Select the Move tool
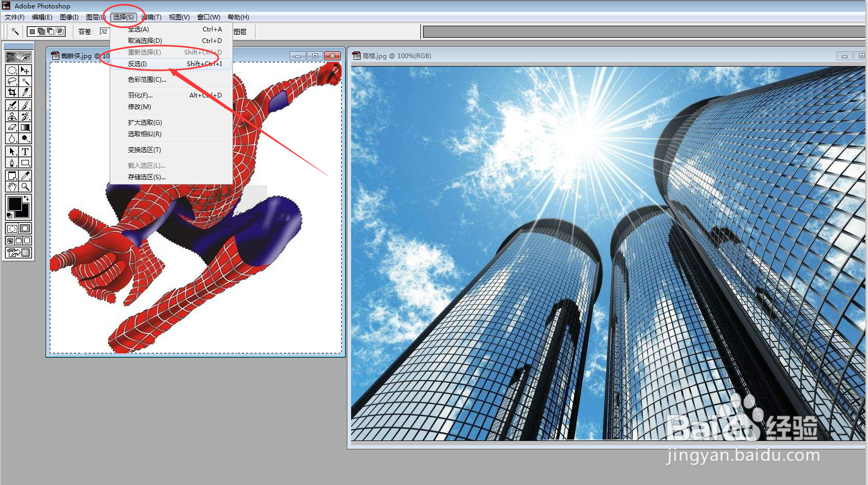This screenshot has height=485, width=868. (x=25, y=70)
